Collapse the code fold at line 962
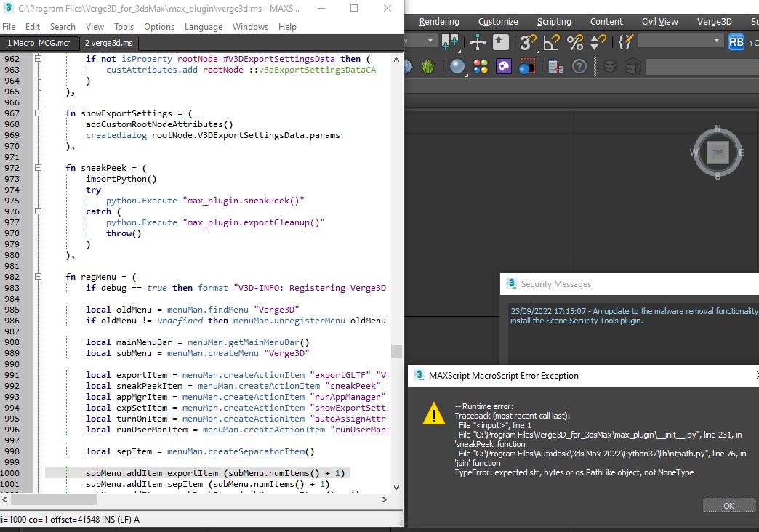 [38, 59]
